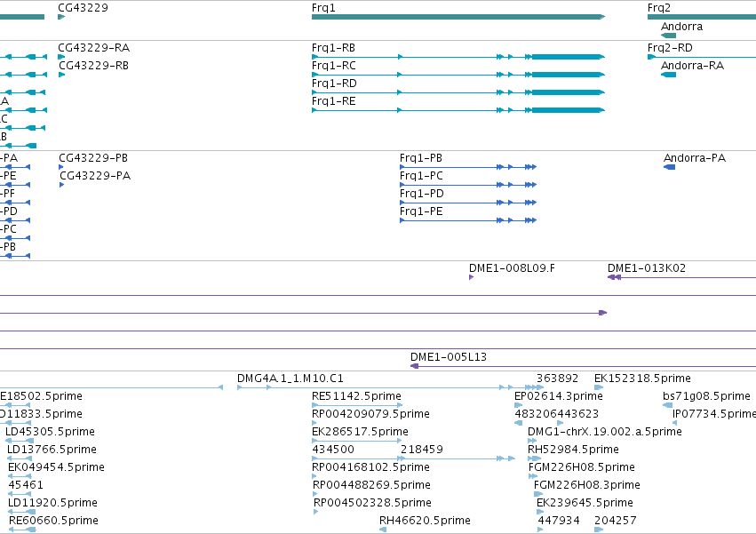Select the LD13766.5prime EST label

[52, 450]
